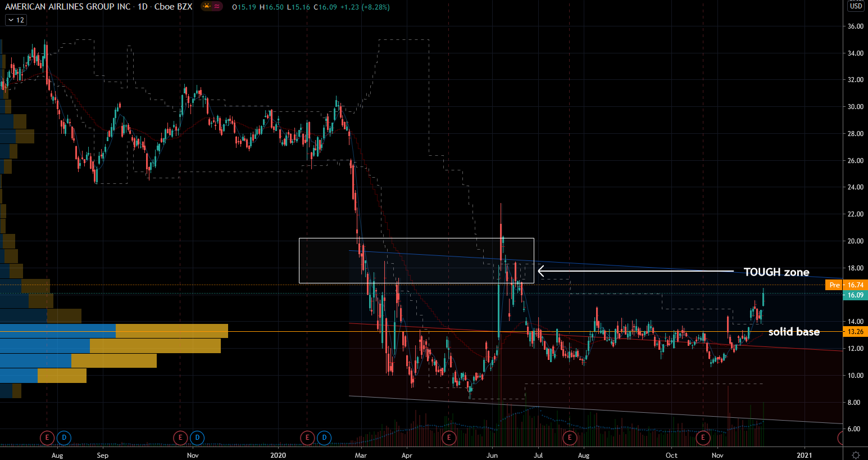This screenshot has height=460, width=868.
Task: Click the close value C16.09
Action: (326, 7)
